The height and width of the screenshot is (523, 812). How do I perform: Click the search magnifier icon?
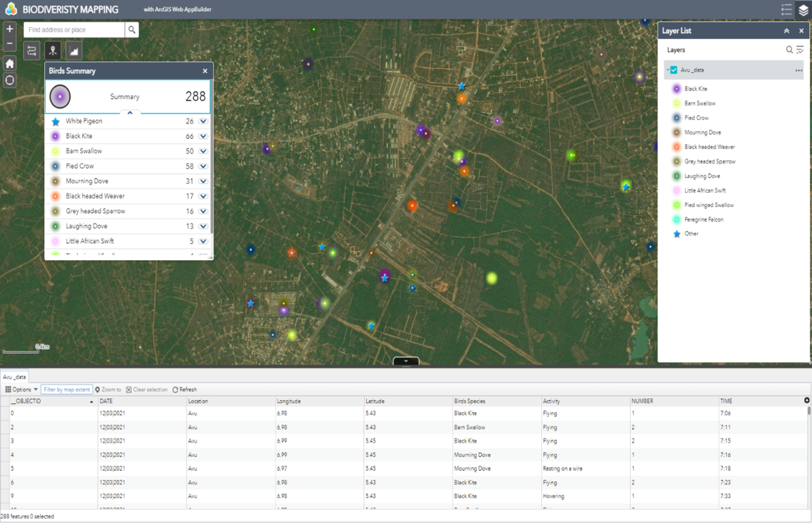(x=132, y=29)
